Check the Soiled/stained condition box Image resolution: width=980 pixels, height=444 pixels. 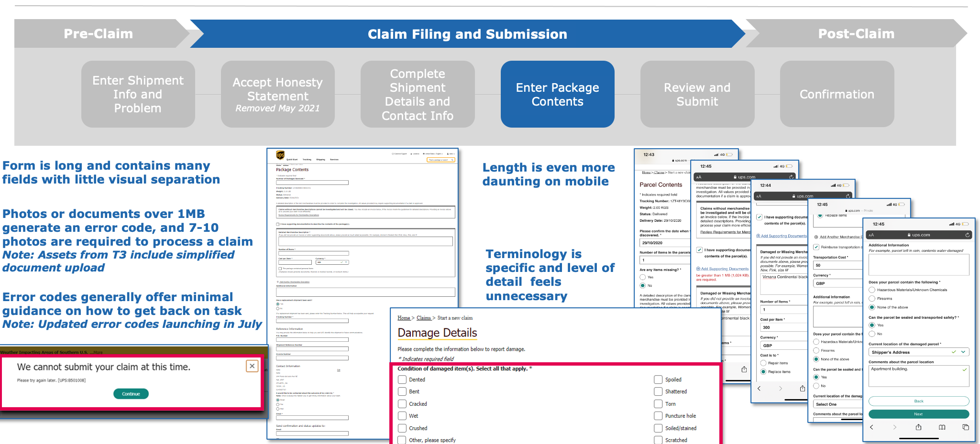tap(658, 428)
